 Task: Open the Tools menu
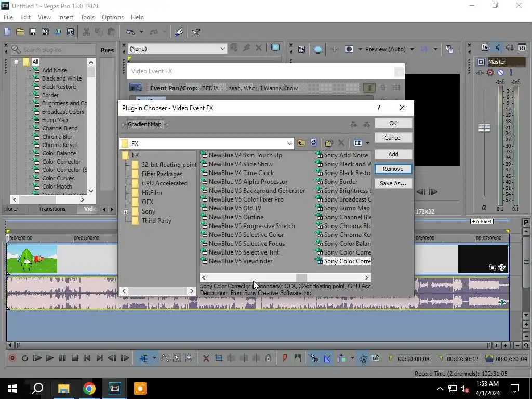pos(87,17)
